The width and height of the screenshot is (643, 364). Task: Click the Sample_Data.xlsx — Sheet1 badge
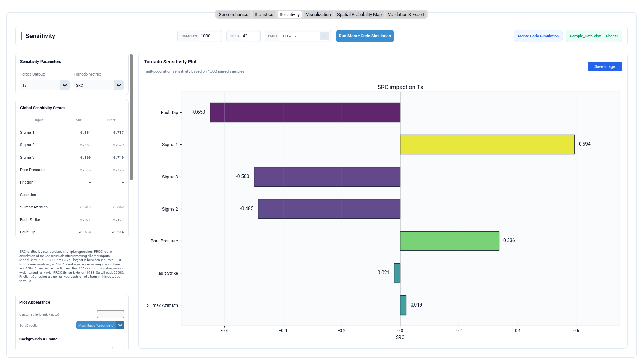(594, 36)
